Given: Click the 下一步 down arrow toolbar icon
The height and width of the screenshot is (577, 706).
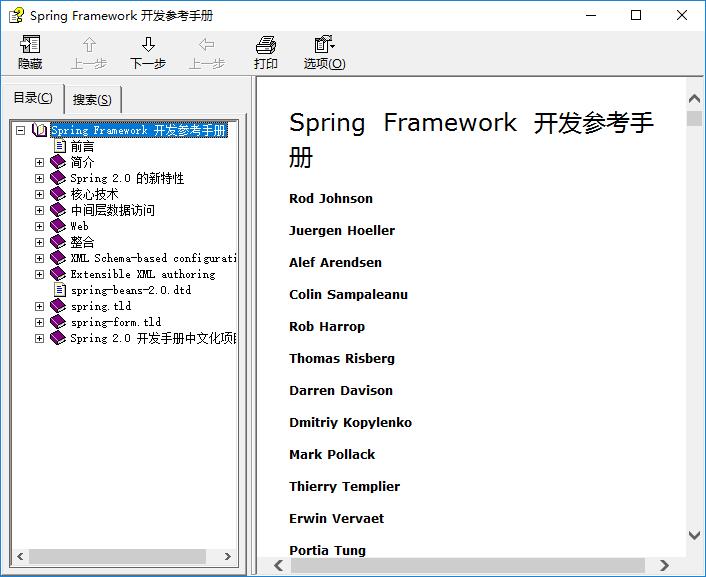Looking at the screenshot, I should point(148,45).
